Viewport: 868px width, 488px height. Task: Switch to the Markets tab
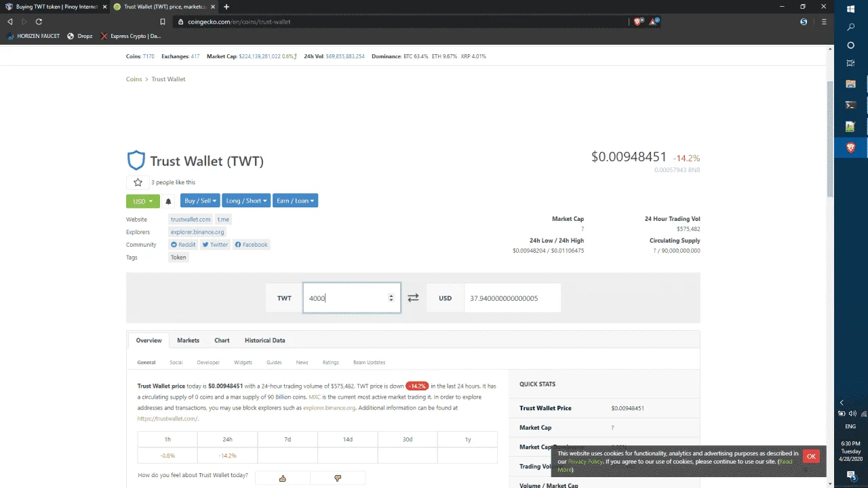point(189,340)
